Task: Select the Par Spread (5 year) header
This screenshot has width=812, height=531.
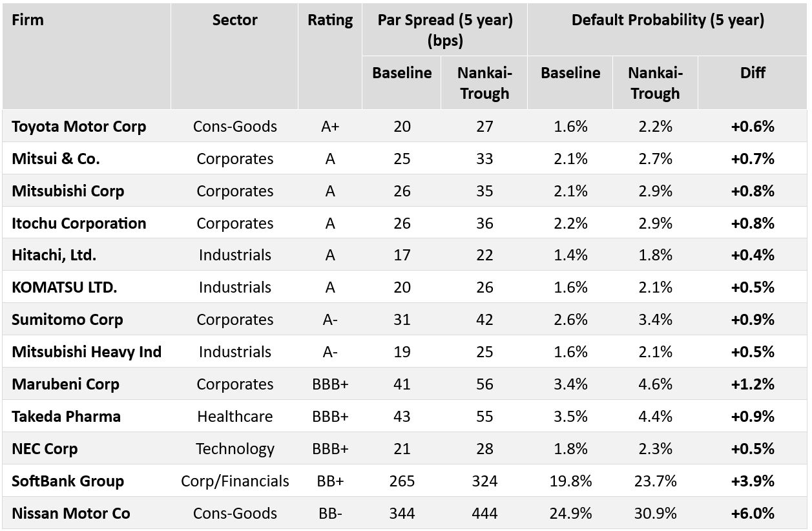Action: point(445,29)
